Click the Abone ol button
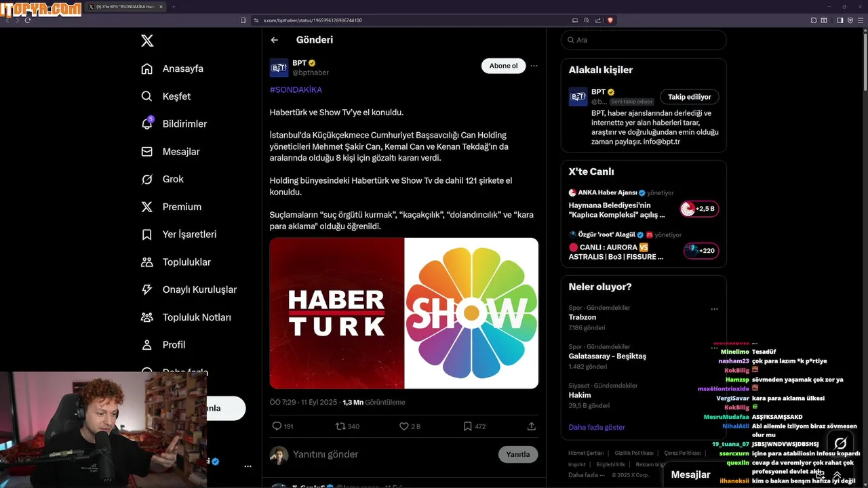The width and height of the screenshot is (868, 488). pos(503,66)
